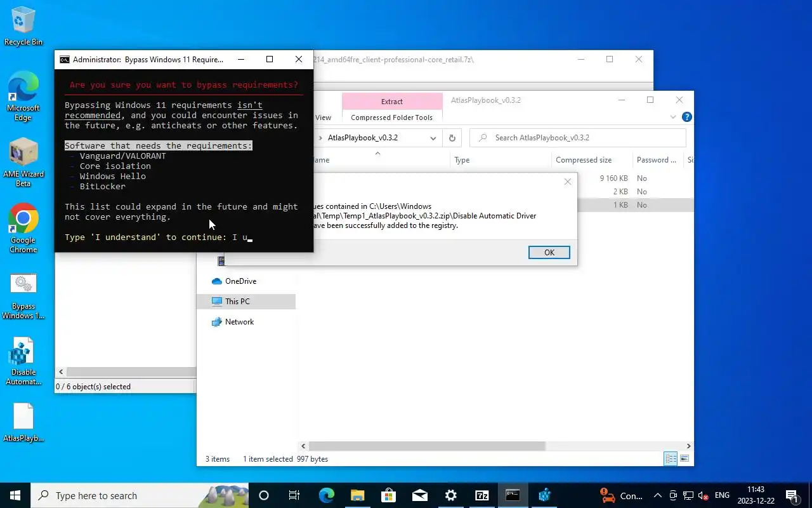Click the 7-Zip window horizontal scrollbar

pyautogui.click(x=131, y=372)
